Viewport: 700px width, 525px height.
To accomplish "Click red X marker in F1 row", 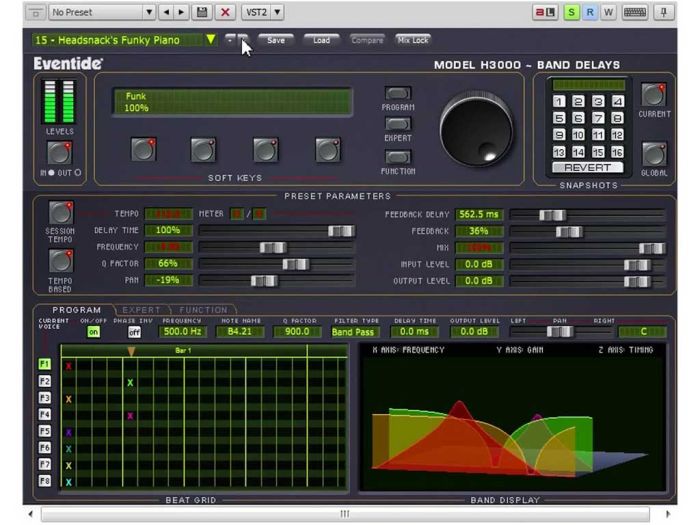I will tap(68, 367).
